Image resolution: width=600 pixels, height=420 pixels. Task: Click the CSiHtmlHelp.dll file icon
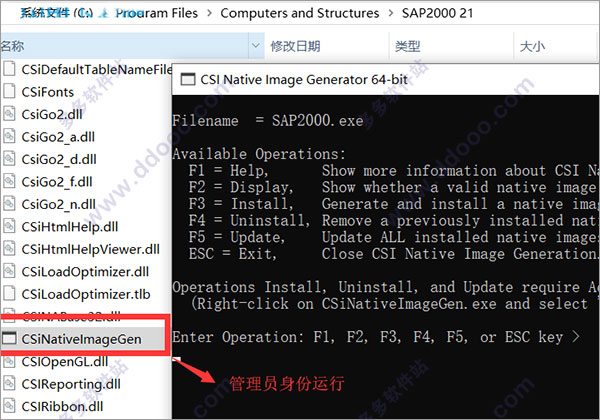pyautogui.click(x=9, y=226)
